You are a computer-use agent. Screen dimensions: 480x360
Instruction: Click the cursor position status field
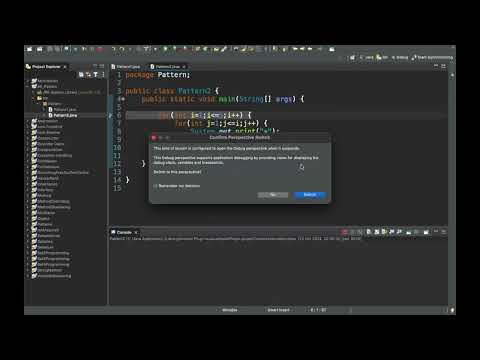coord(318,310)
